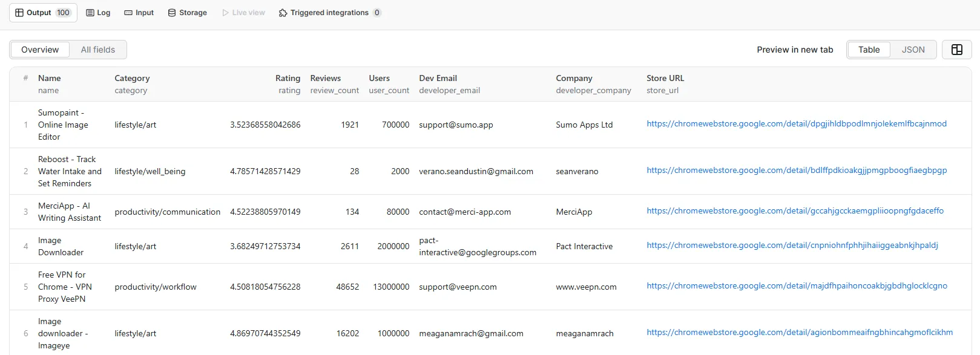Click the Category column header
Image resolution: width=980 pixels, height=355 pixels.
[x=132, y=78]
